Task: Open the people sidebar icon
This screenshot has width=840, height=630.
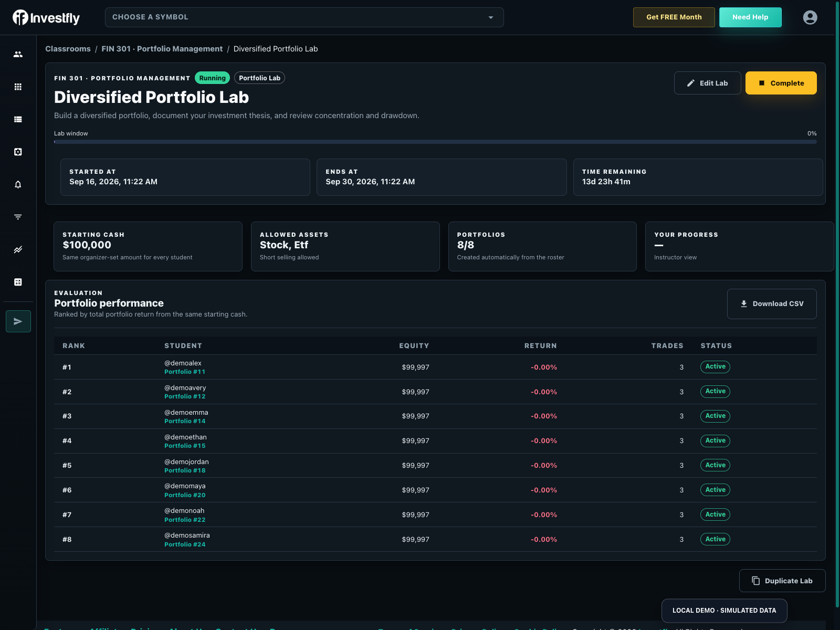Action: [x=18, y=54]
